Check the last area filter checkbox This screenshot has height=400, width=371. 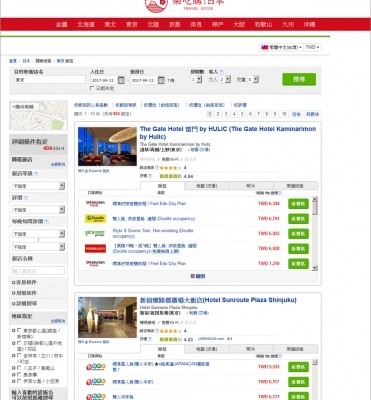[x=19, y=381]
